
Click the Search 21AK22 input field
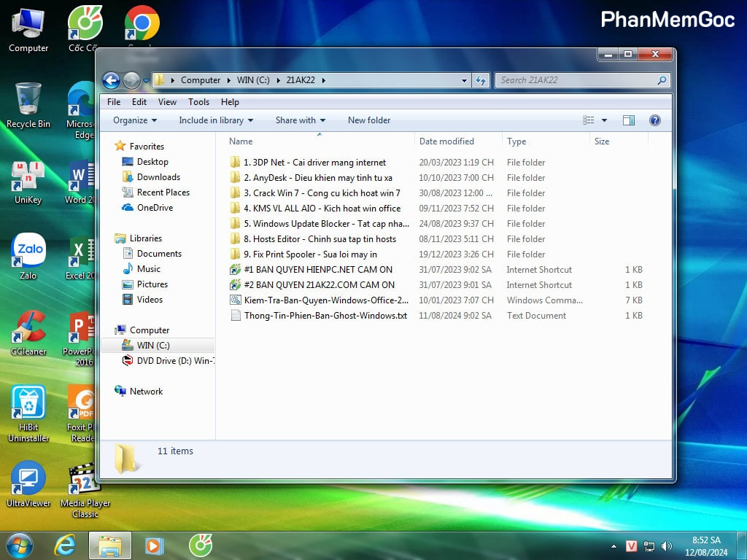[576, 80]
